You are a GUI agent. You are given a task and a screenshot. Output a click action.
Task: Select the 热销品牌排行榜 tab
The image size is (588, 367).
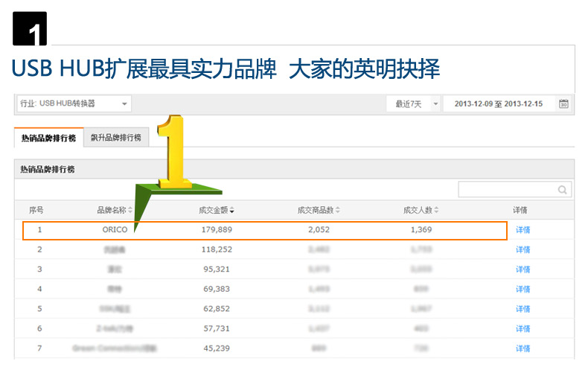tap(48, 138)
